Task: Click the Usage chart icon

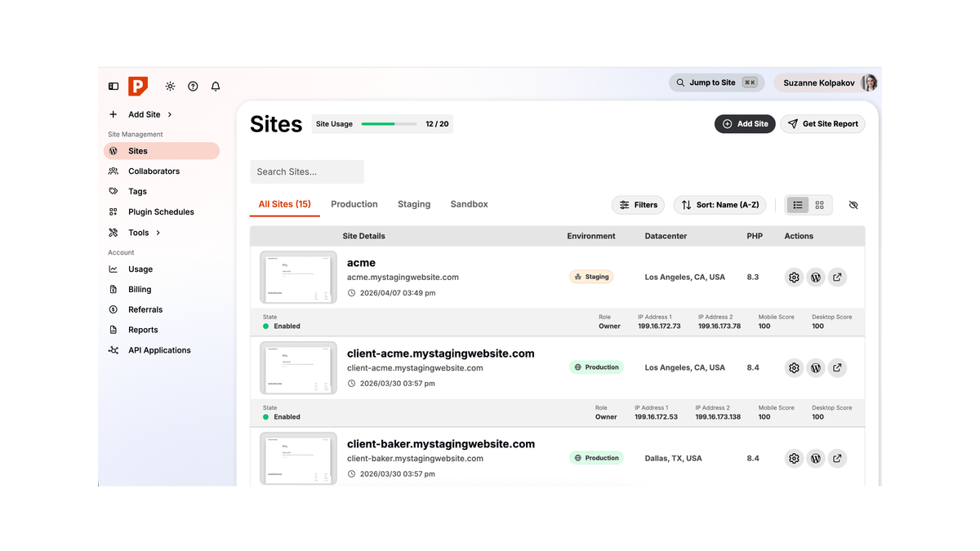Action: (x=114, y=269)
